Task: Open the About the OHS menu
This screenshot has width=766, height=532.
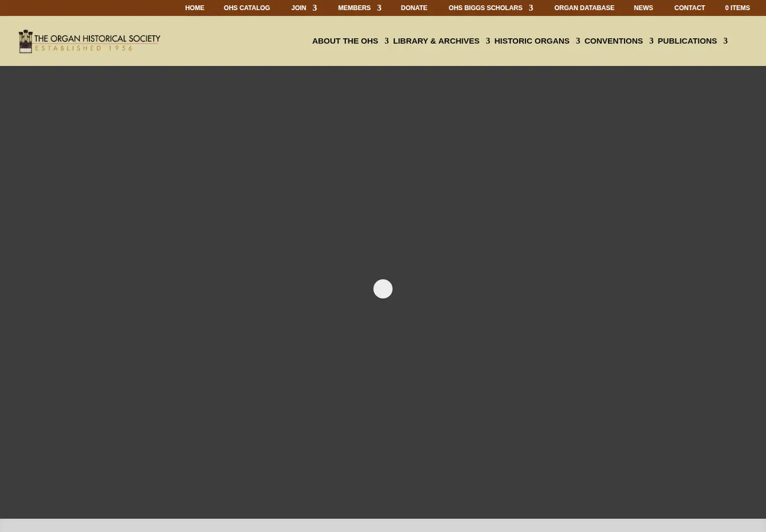Action: [345, 41]
